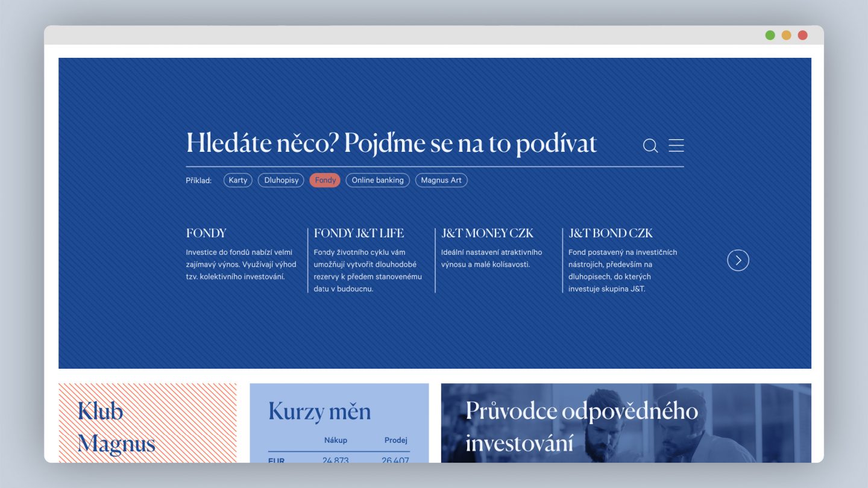Focus the "Hledáte něco?" search field
The image size is (868, 488).
(x=392, y=145)
